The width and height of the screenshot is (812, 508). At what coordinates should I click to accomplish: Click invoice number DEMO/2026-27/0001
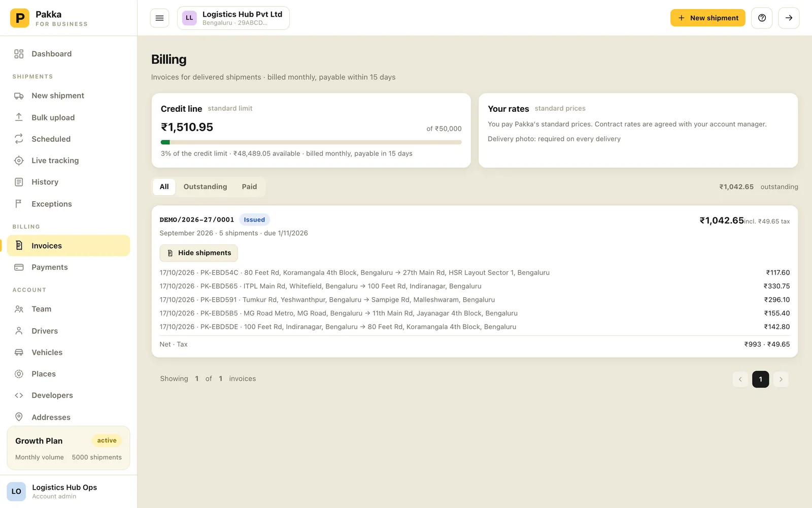tap(197, 220)
